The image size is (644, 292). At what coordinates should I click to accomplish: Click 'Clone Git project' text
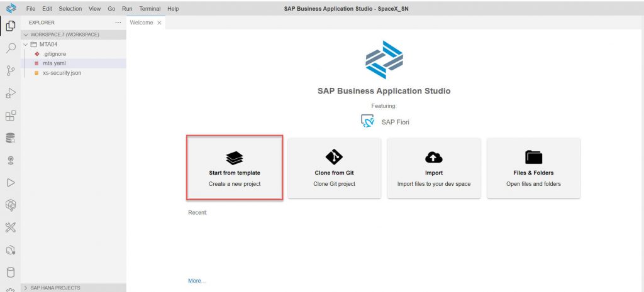click(335, 184)
